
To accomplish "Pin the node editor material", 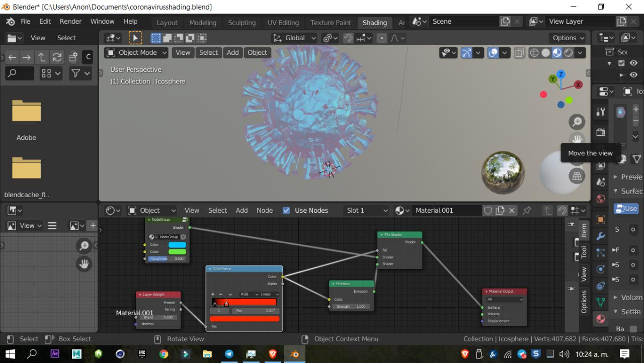I will click(x=527, y=211).
